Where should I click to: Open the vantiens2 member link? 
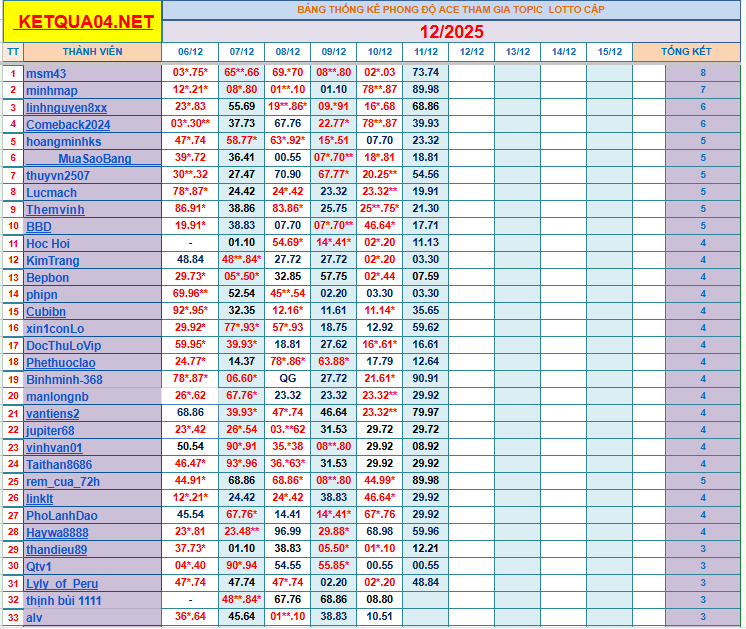pyautogui.click(x=53, y=413)
